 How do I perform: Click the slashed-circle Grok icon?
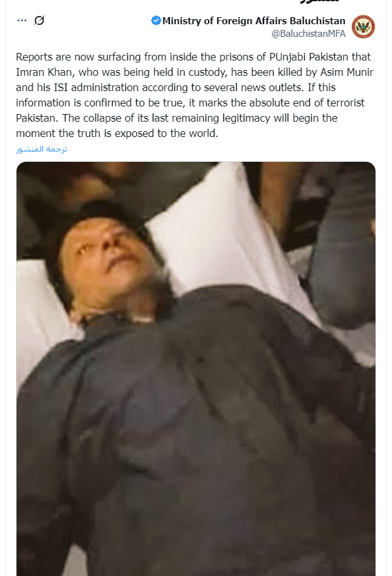tap(39, 20)
